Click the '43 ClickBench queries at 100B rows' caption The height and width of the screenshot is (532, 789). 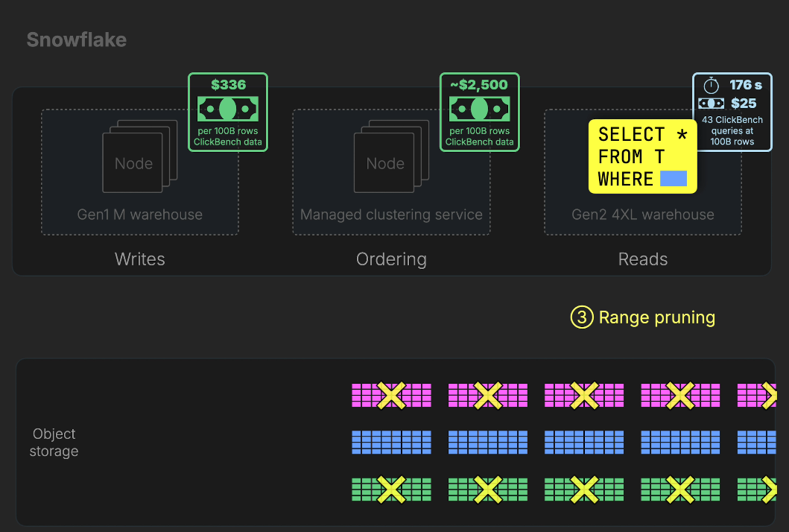click(x=732, y=131)
